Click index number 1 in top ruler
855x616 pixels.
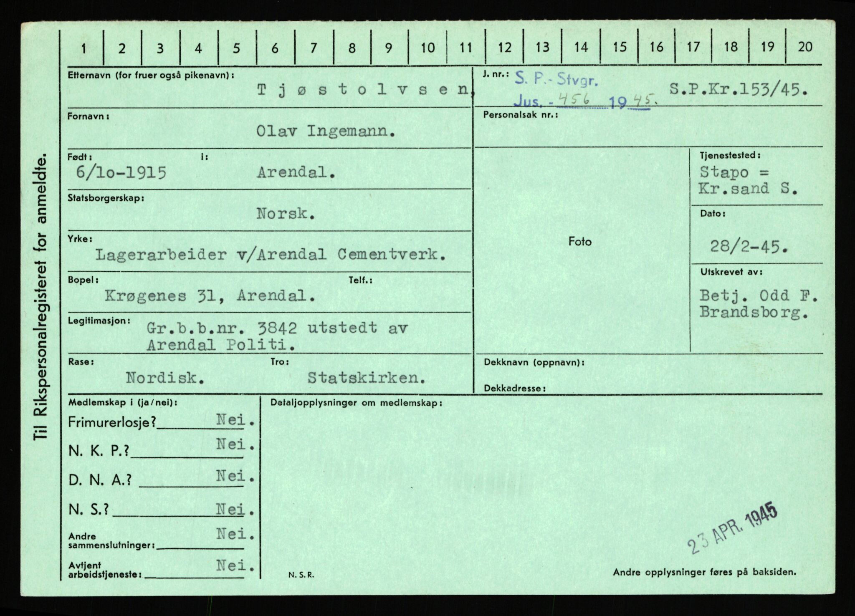(x=83, y=48)
